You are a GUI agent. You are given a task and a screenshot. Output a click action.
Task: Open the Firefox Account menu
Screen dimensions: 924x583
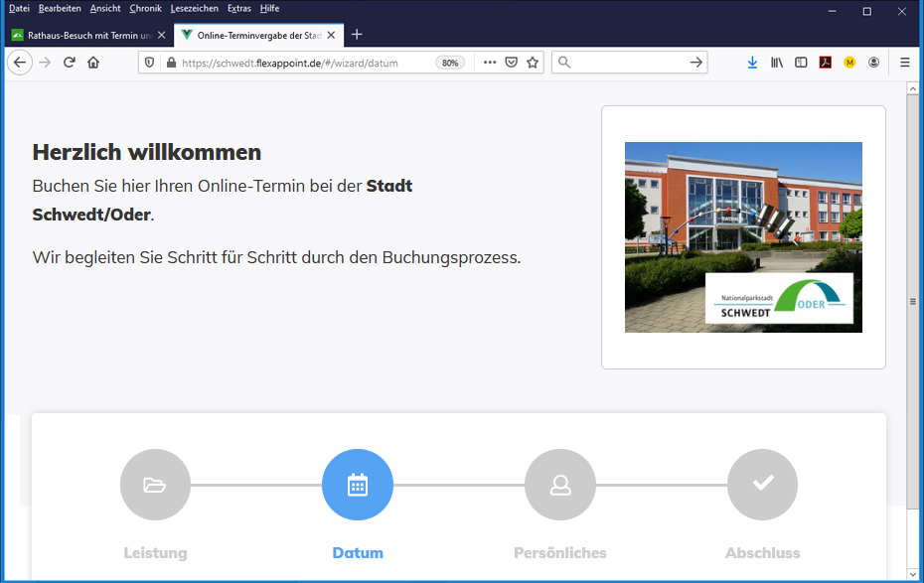pos(873,62)
